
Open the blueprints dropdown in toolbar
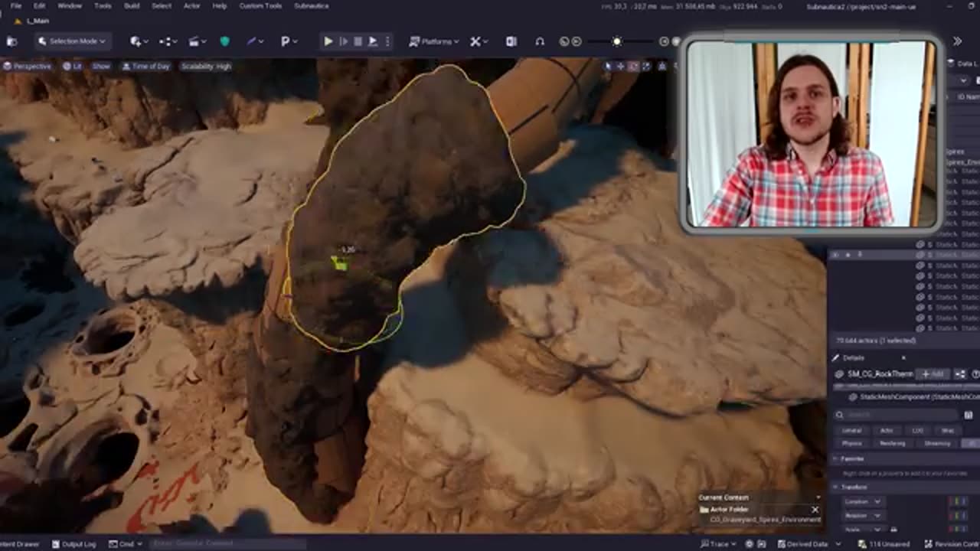(x=168, y=41)
